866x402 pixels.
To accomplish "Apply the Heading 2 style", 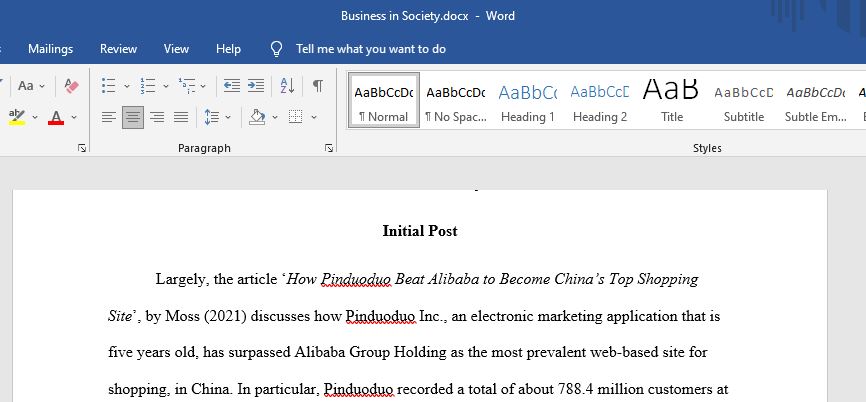I will pos(600,100).
